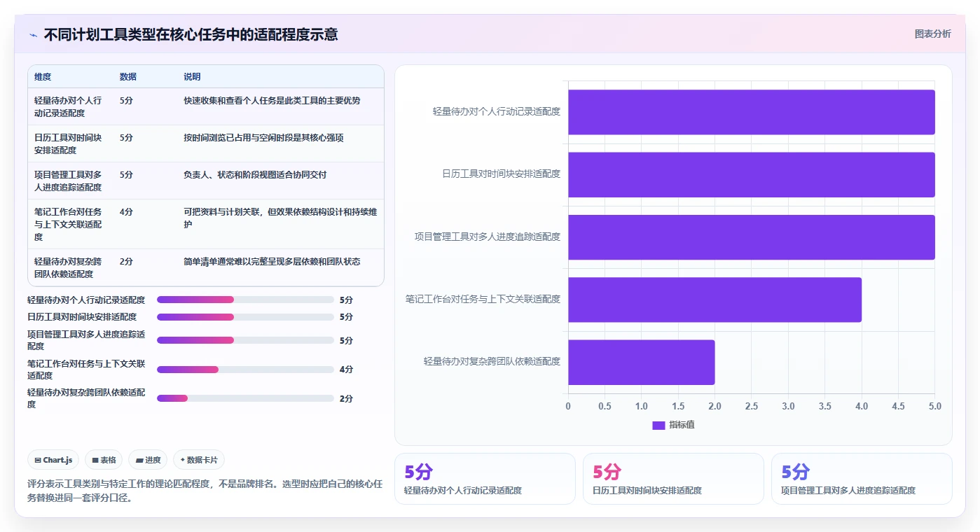Click y-axis label 笔记工作台对任务与上下文关联适配度

(483, 299)
